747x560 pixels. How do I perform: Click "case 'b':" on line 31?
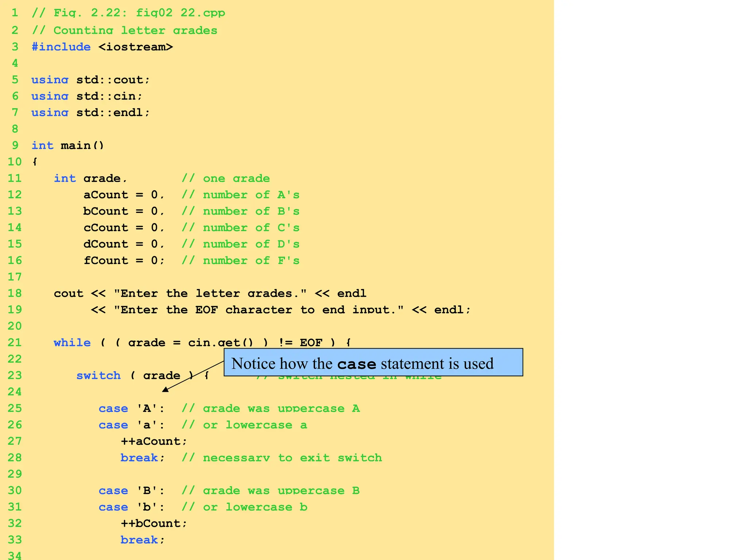(132, 507)
